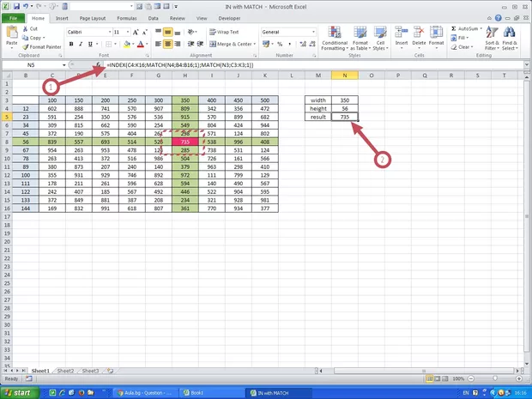
Task: Click Increase Decimal icon
Action: tap(303, 44)
